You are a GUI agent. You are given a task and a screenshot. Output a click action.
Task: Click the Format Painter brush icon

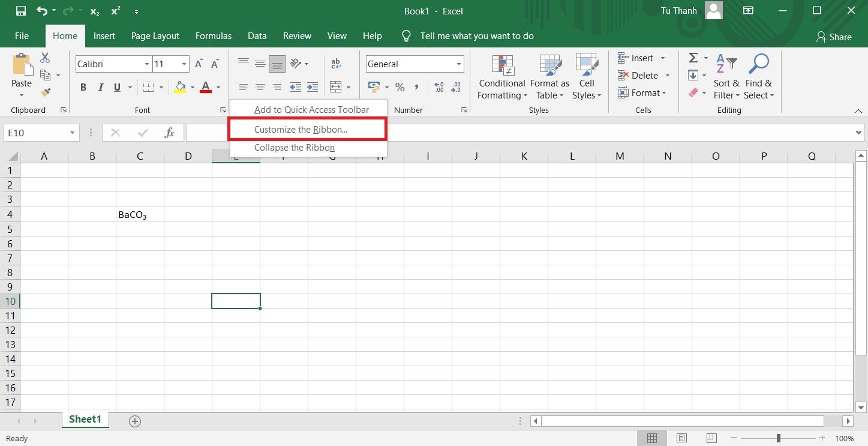click(45, 92)
